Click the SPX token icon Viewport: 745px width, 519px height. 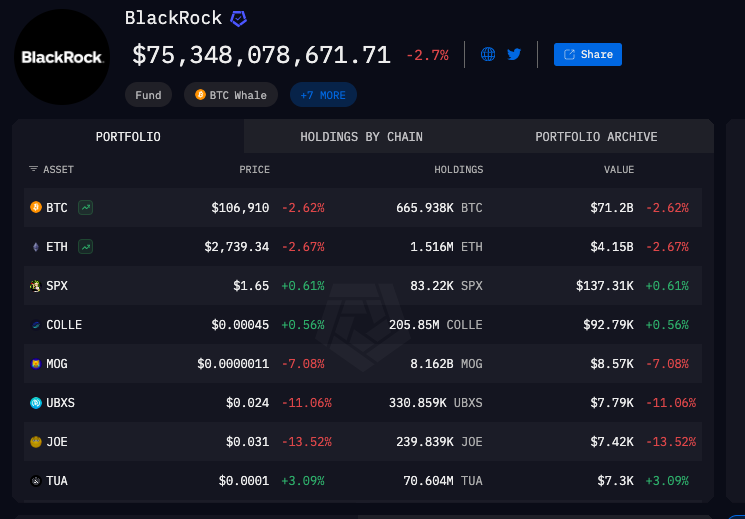pyautogui.click(x=35, y=286)
